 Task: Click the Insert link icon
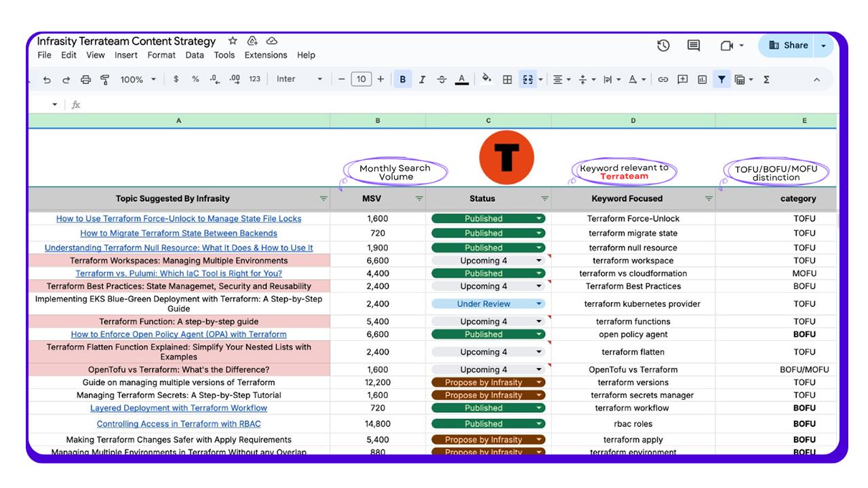663,79
